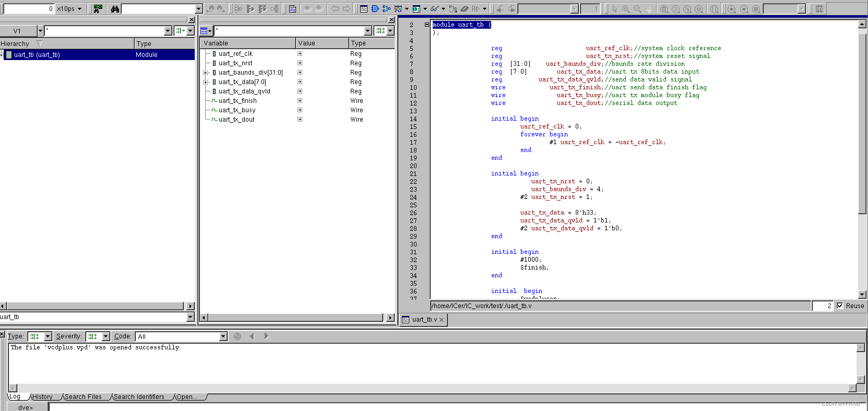Sort by Hierarchy column header
Screen dimensions: 868x411
pos(67,44)
